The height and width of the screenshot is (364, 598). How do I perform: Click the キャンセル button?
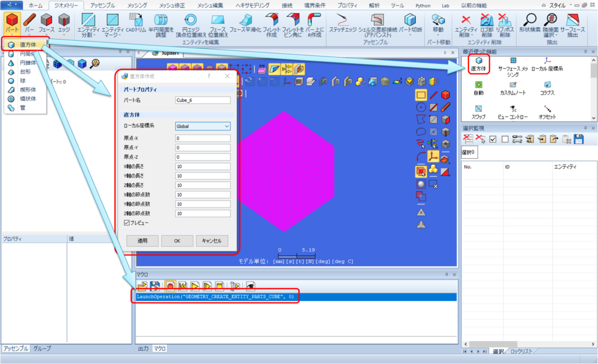tap(212, 241)
